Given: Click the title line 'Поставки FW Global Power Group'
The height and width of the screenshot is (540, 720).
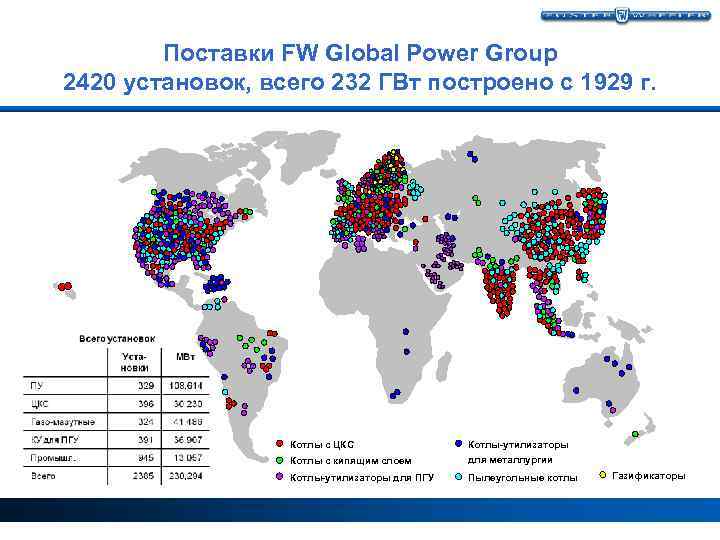Looking at the screenshot, I should coord(360,53).
